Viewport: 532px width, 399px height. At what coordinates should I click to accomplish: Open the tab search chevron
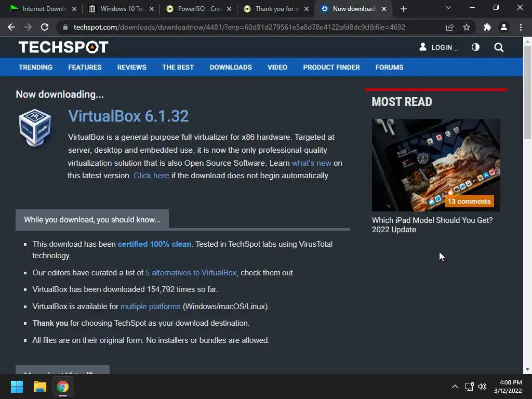pos(448,7)
